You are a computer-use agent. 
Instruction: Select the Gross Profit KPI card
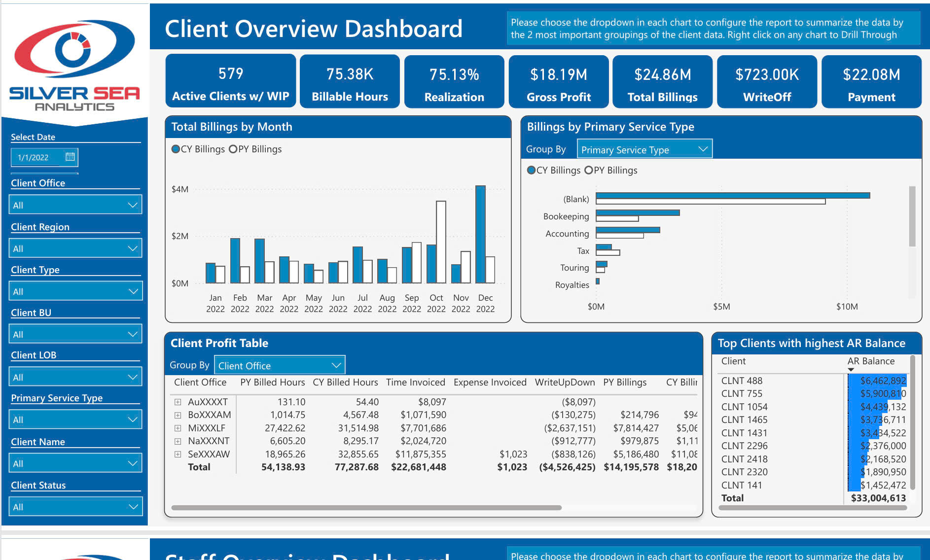(558, 81)
